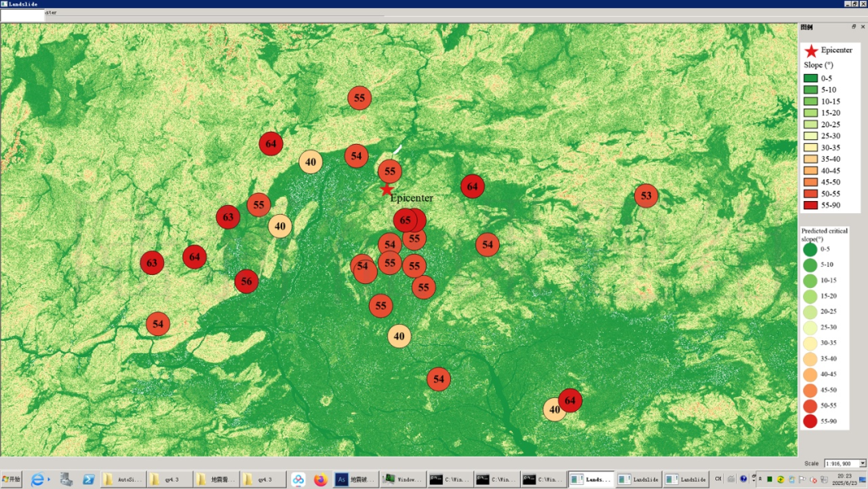Click the help icon in system tray
This screenshot has height=489, width=868.
[743, 479]
